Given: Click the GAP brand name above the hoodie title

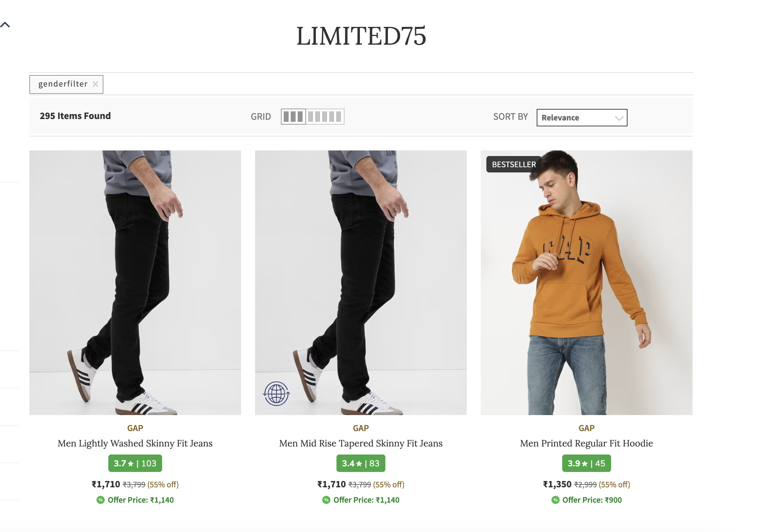Looking at the screenshot, I should (x=586, y=428).
